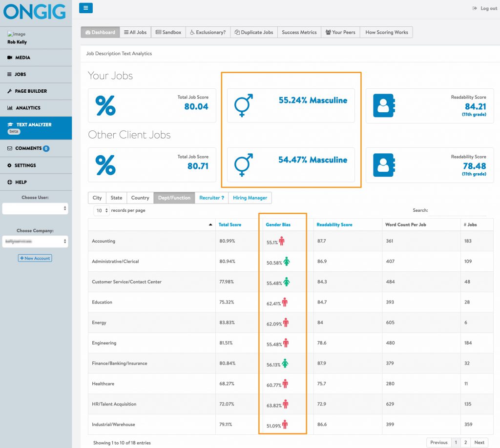Click the New Account button
Image resolution: width=500 pixels, height=448 pixels.
(35, 258)
